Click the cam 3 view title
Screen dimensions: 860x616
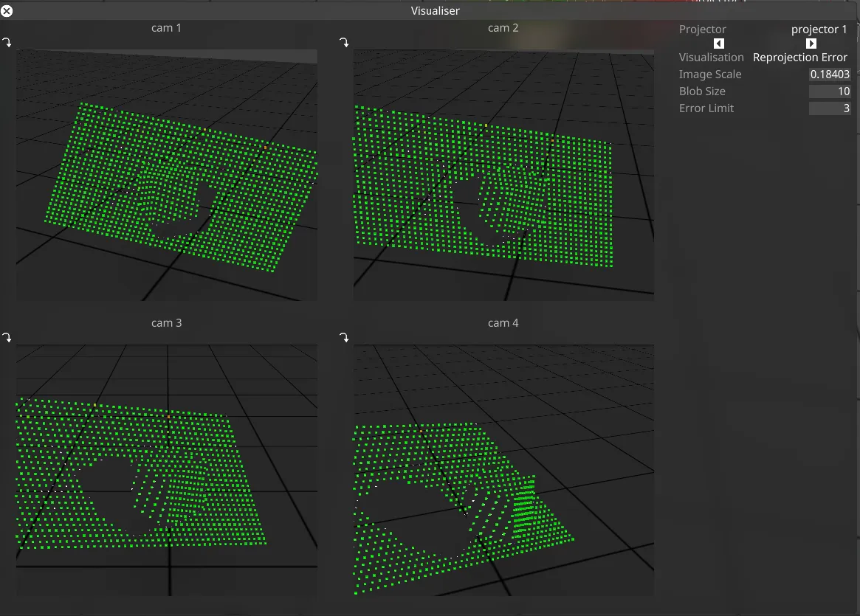pos(166,322)
